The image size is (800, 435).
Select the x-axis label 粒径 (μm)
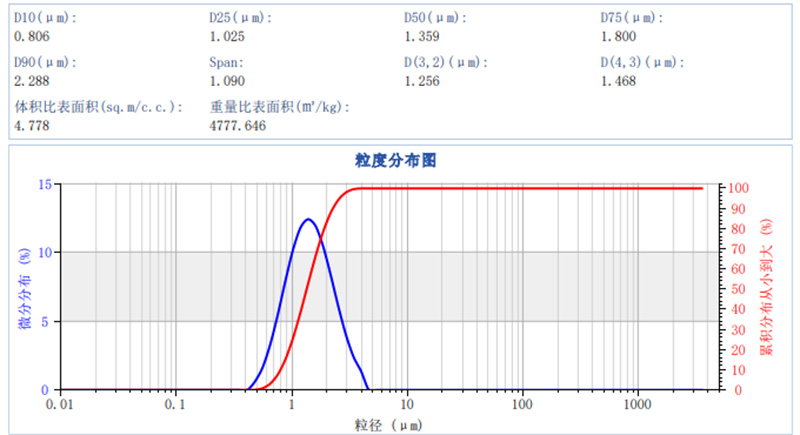(x=391, y=424)
